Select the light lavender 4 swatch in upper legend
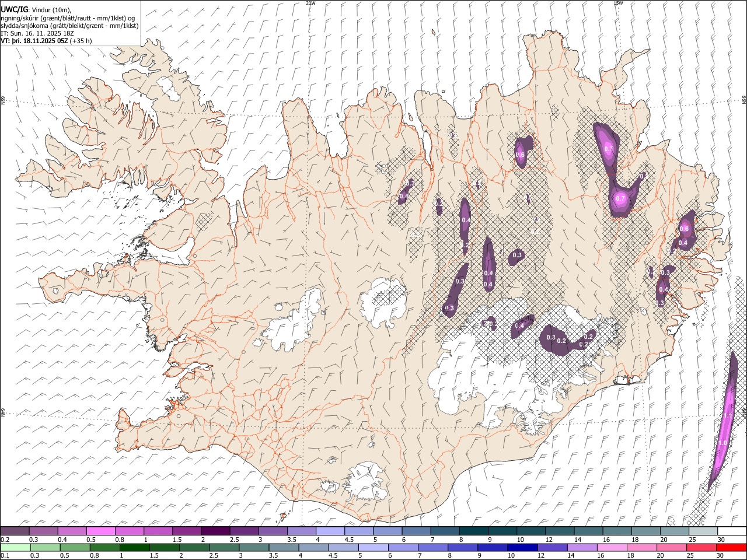This screenshot has height=560, width=747. [330, 531]
